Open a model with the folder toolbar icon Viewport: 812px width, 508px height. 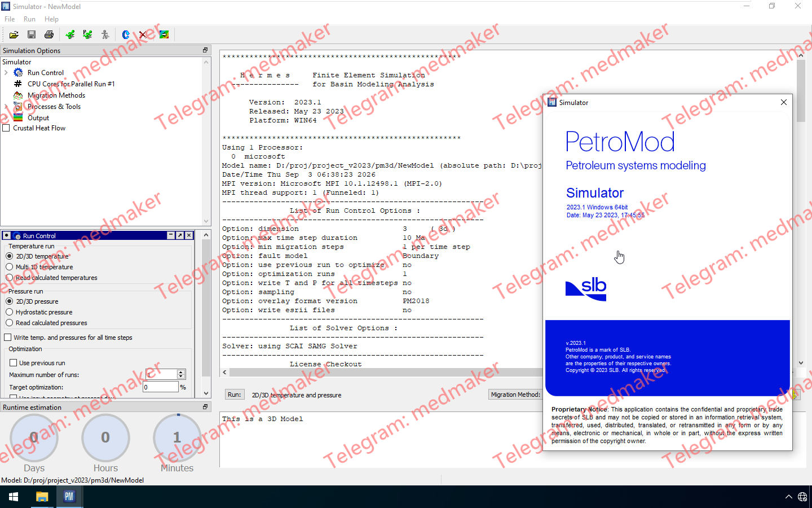14,35
